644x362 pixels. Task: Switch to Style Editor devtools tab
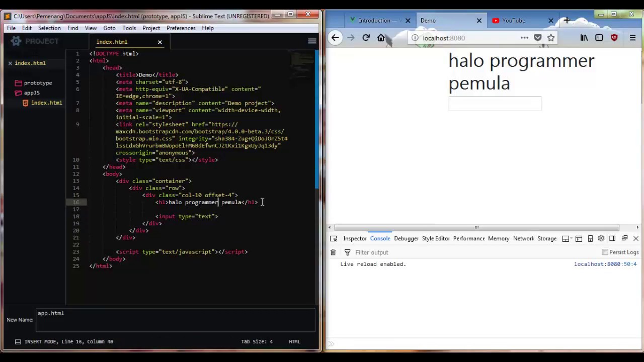pos(435,239)
